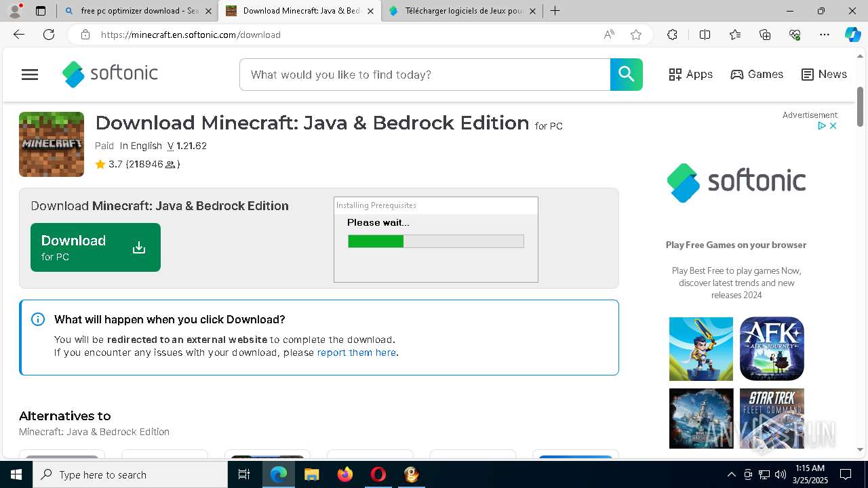Viewport: 868px width, 488px height.
Task: Switch to the free pc optimizer download tab
Action: pos(139,11)
